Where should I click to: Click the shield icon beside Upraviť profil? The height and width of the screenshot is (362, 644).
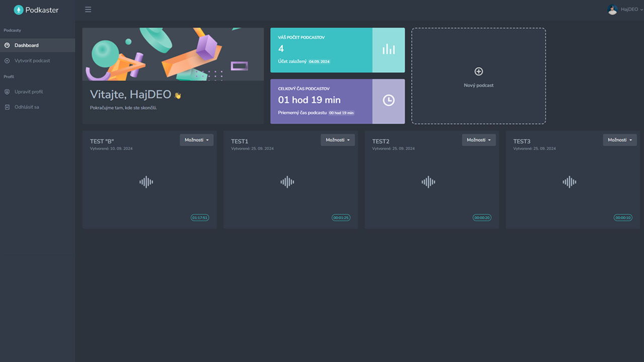(x=7, y=92)
